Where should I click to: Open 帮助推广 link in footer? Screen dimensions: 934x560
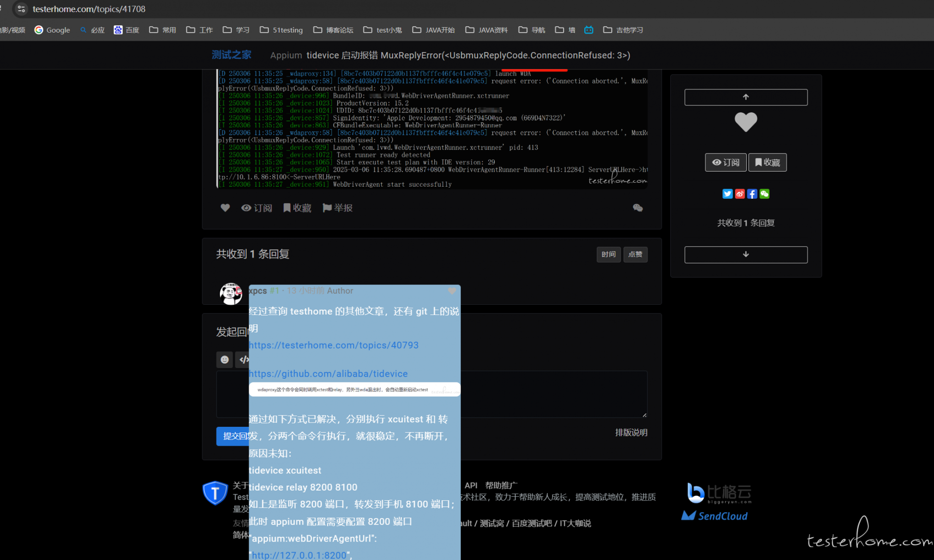click(501, 485)
